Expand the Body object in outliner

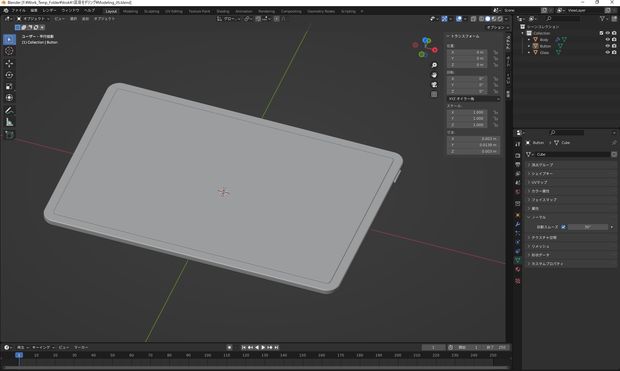(529, 40)
